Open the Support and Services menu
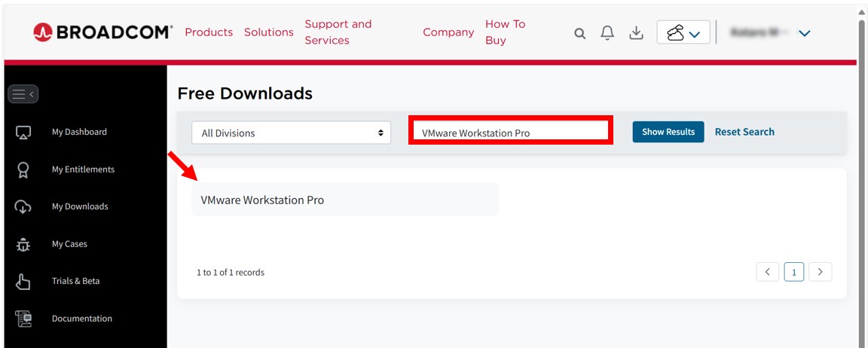 (338, 32)
